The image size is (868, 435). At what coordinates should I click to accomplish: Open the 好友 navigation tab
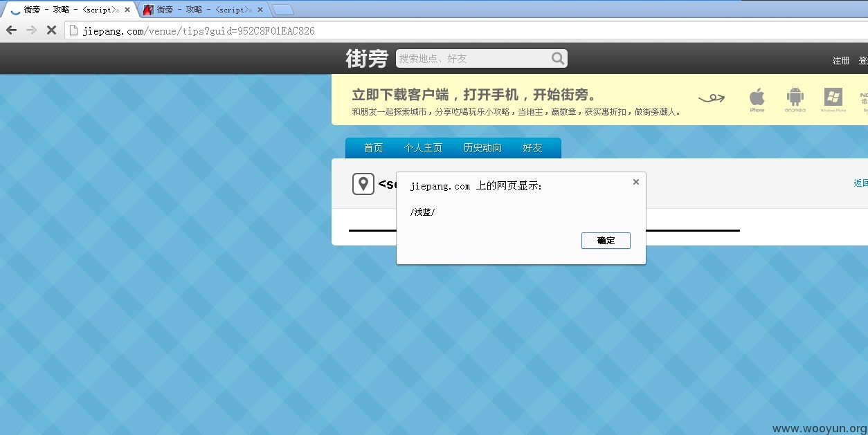(532, 148)
